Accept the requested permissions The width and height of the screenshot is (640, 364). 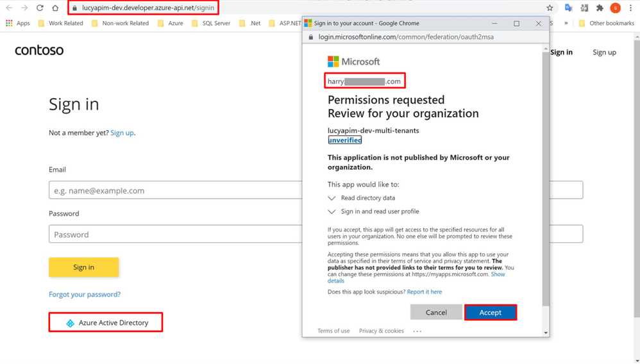tap(490, 312)
